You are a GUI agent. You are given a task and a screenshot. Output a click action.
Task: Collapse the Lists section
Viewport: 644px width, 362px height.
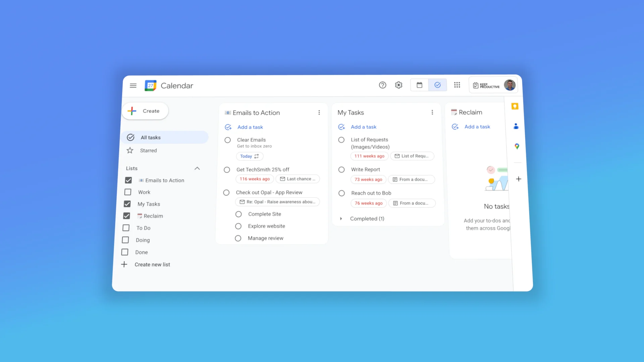point(197,168)
